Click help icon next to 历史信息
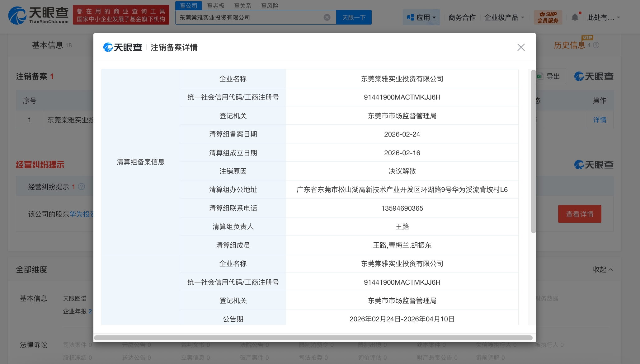 click(x=596, y=45)
